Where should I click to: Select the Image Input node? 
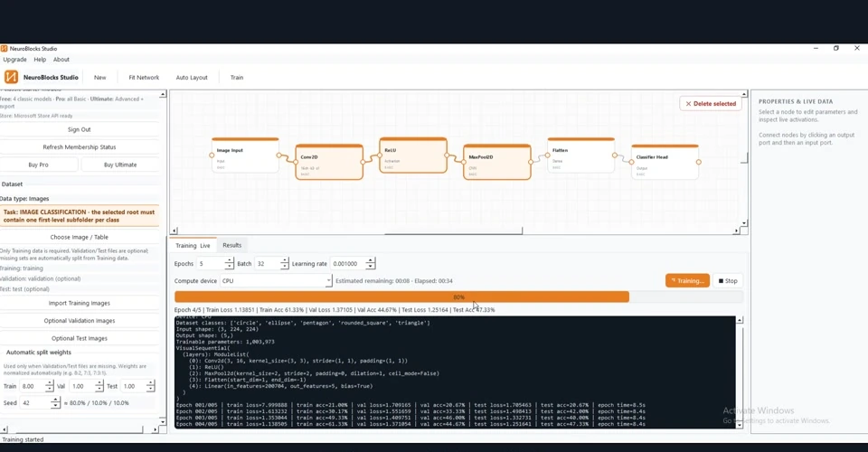click(x=245, y=155)
